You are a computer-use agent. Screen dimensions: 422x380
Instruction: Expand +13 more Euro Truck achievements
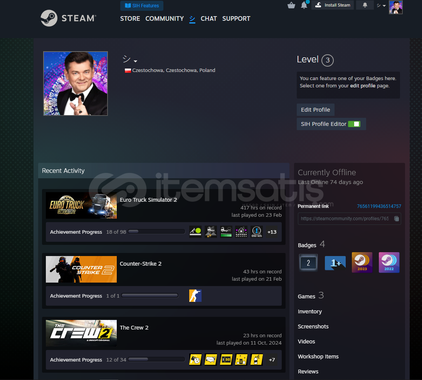coord(272,232)
